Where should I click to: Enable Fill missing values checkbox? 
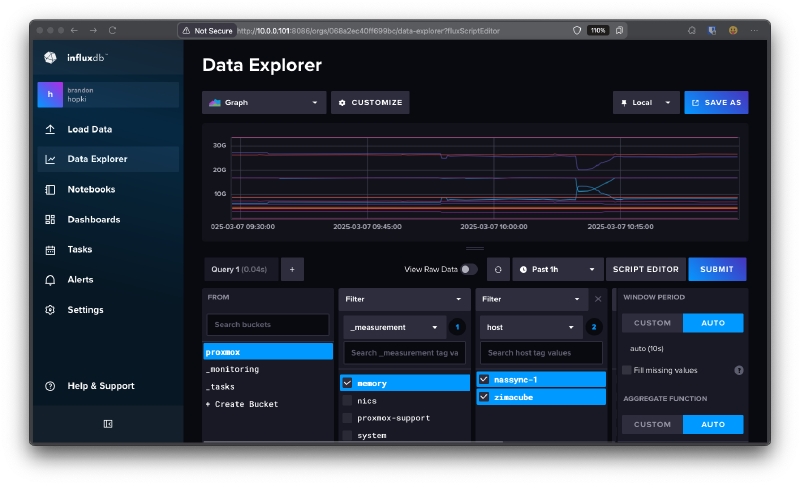[627, 370]
